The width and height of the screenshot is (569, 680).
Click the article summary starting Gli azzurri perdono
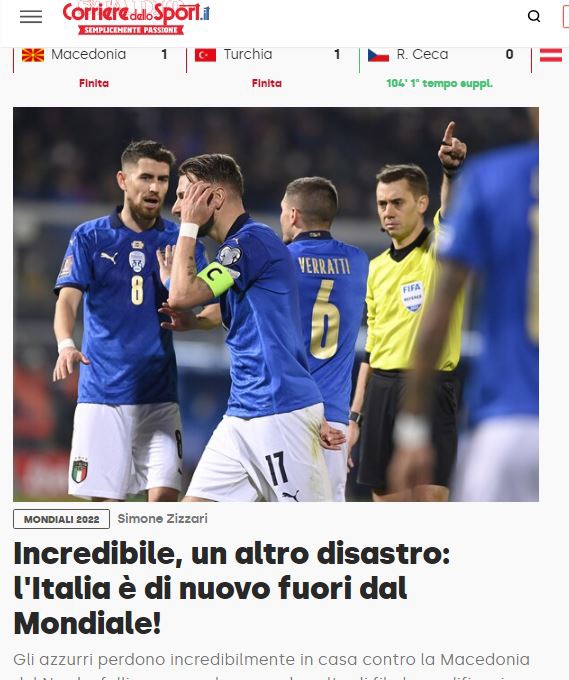tap(271, 665)
